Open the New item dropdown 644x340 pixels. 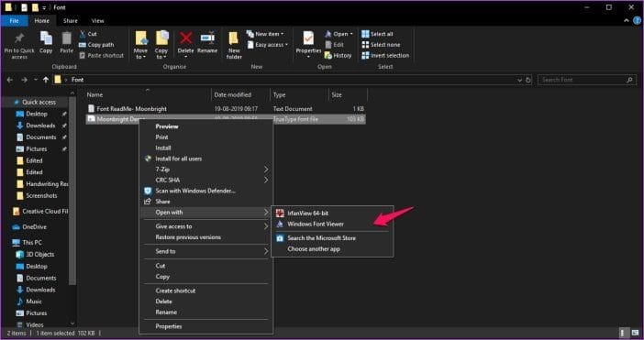pos(265,34)
